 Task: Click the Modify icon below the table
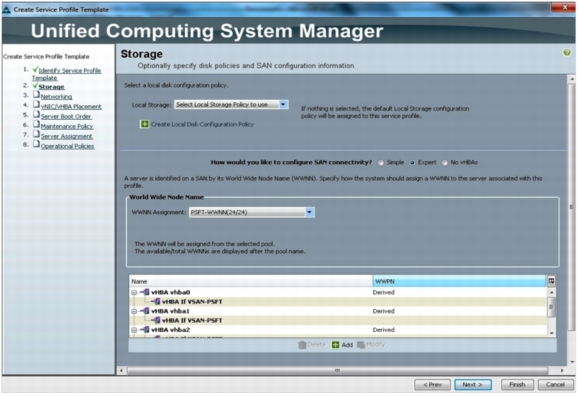[361, 345]
